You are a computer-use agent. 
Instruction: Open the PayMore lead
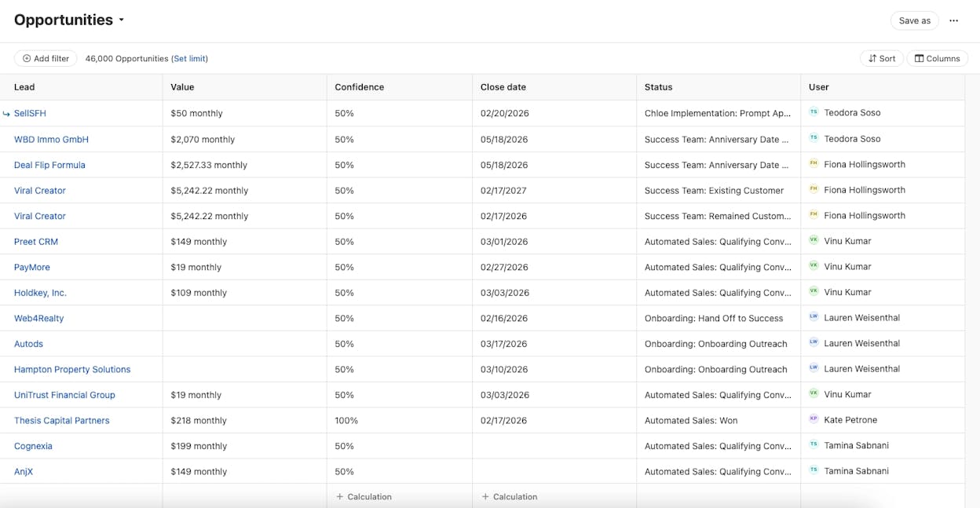point(32,267)
